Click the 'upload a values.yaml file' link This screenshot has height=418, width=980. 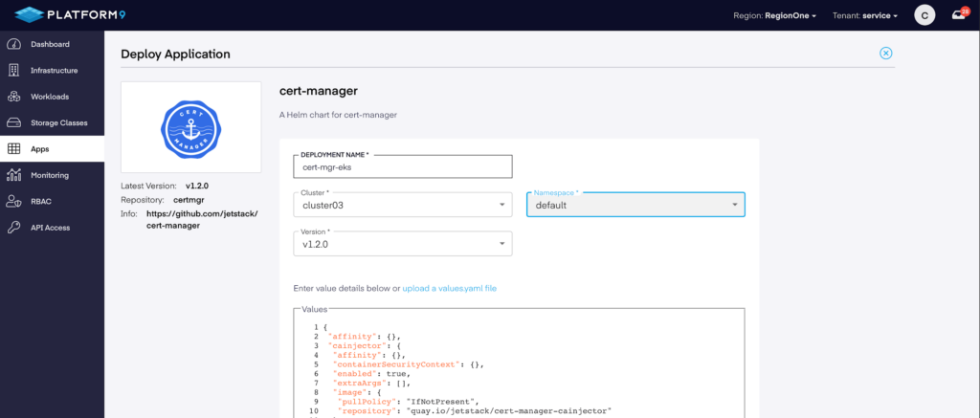tap(450, 289)
